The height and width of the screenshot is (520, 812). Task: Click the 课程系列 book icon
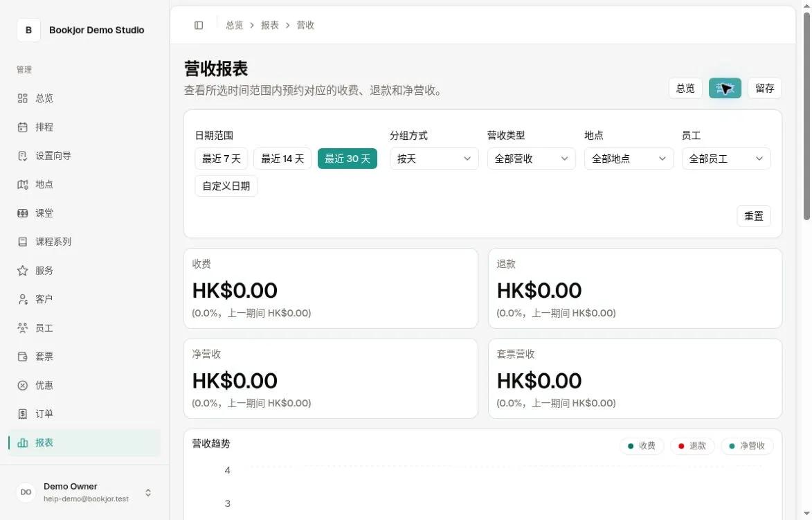22,242
